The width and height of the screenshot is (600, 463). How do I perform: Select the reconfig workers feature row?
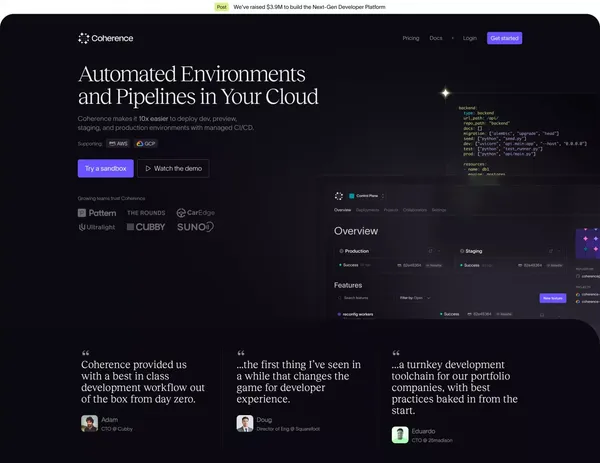pos(448,315)
